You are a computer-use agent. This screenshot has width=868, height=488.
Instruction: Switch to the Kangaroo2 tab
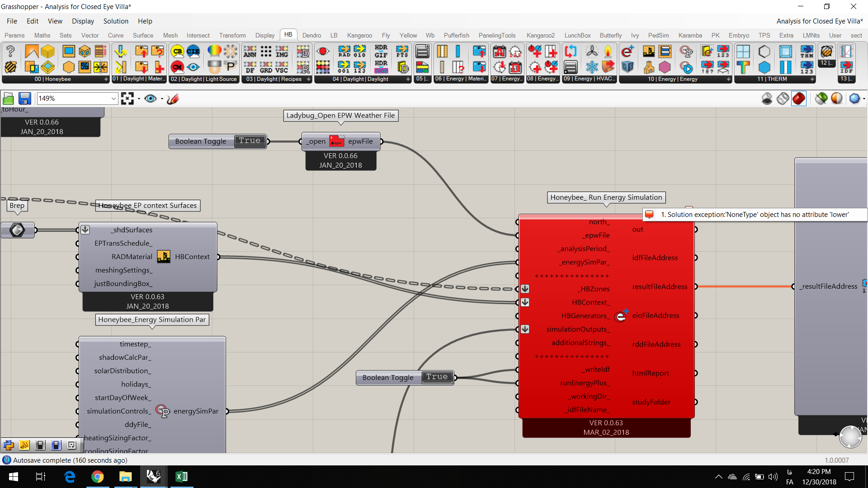pos(540,35)
